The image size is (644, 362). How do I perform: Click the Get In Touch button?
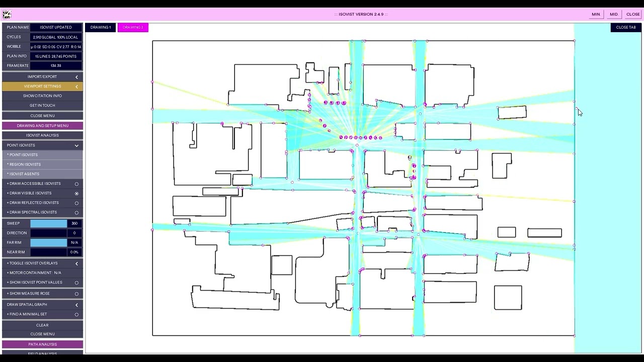[42, 106]
